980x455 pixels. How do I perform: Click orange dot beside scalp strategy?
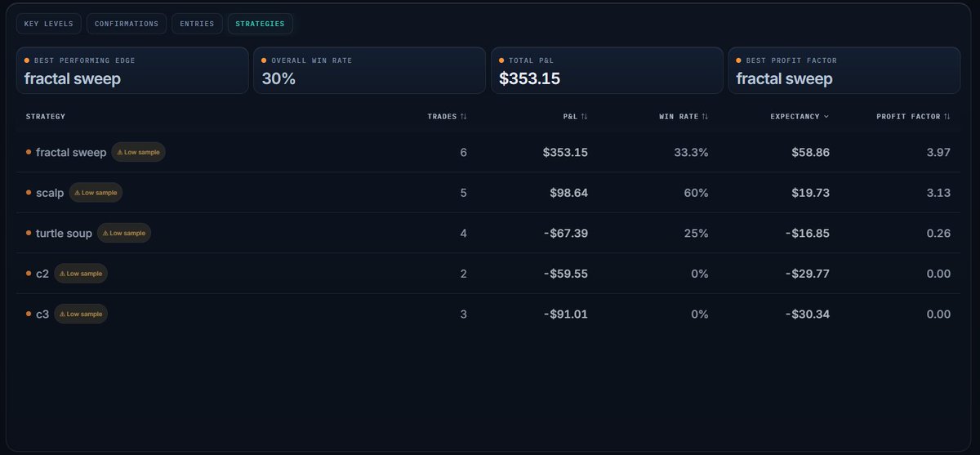pyautogui.click(x=29, y=193)
